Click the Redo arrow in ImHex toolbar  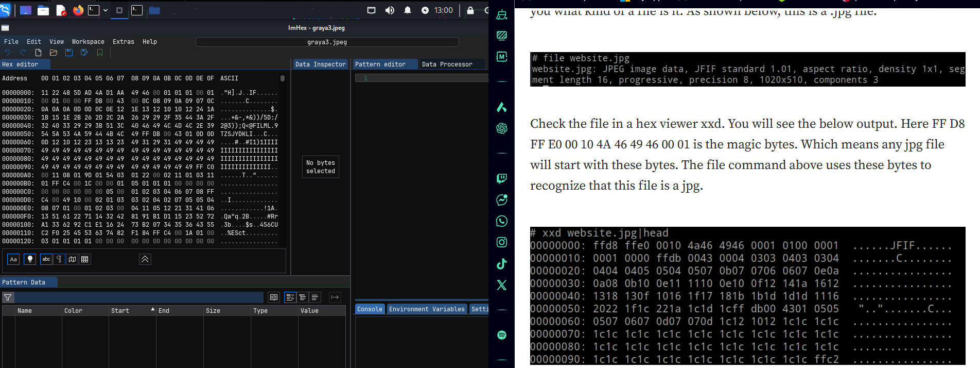(23, 53)
